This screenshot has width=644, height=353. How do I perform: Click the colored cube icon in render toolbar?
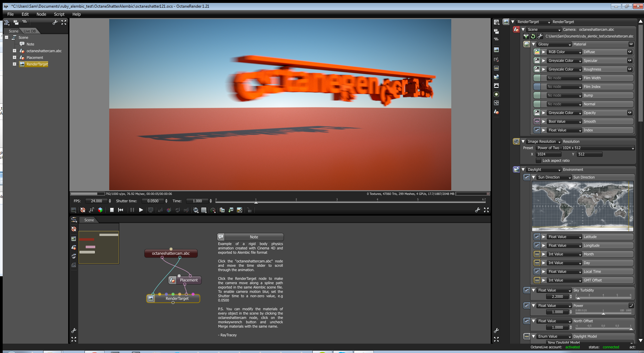pos(100,210)
